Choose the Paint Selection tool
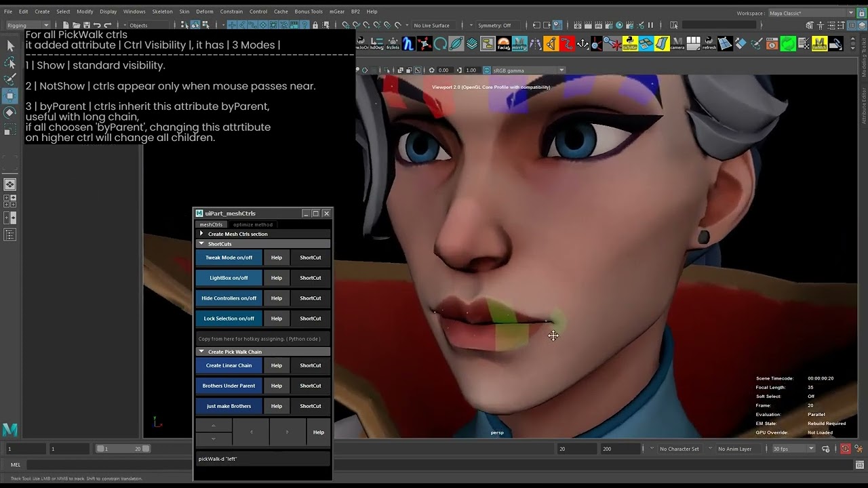 click(10, 79)
